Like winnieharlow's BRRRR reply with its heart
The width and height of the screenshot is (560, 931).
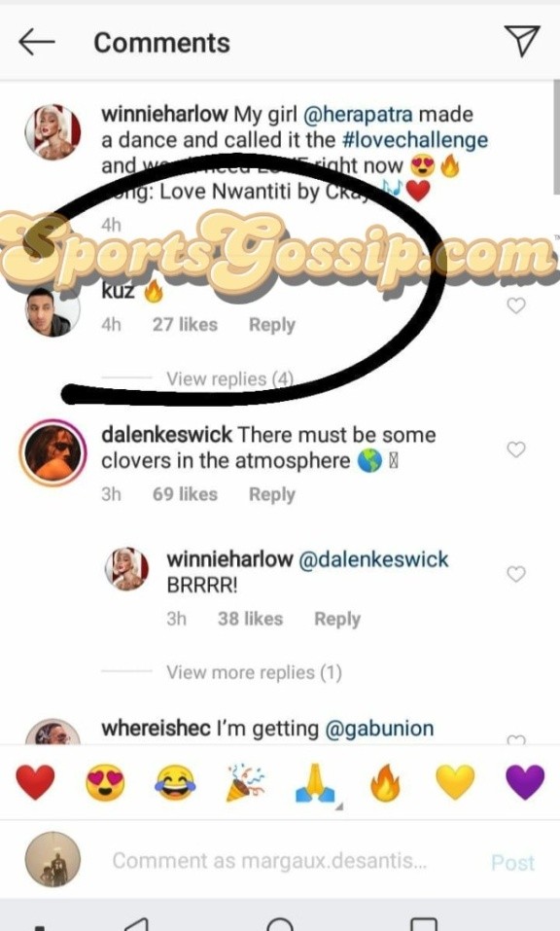coord(516,574)
